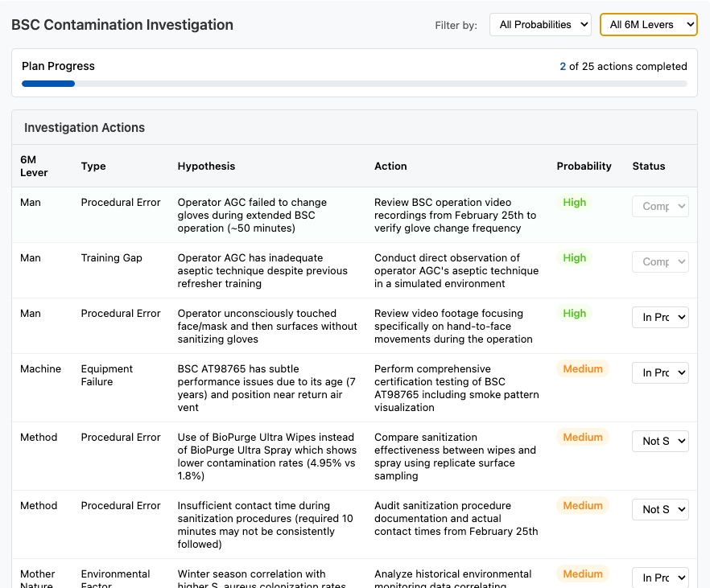Click the Status column header

648,167
